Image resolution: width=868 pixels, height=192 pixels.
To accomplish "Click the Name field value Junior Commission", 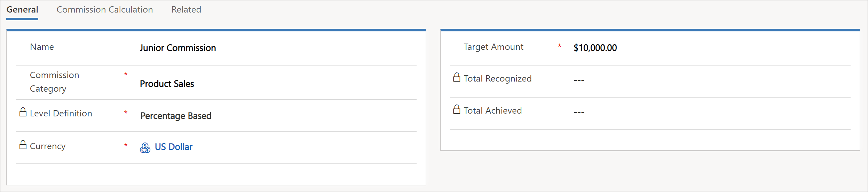I will 178,48.
